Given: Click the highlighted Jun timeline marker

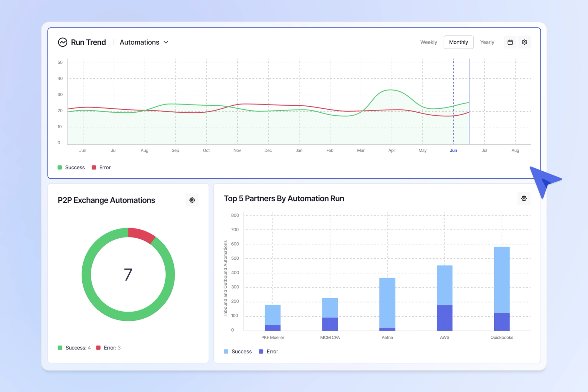Looking at the screenshot, I should (x=453, y=150).
